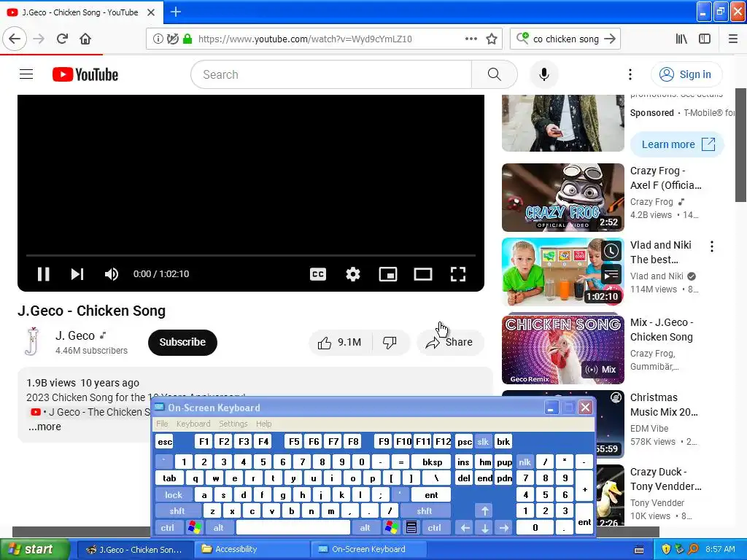
Task: Sign in to YouTube
Action: pyautogui.click(x=686, y=74)
